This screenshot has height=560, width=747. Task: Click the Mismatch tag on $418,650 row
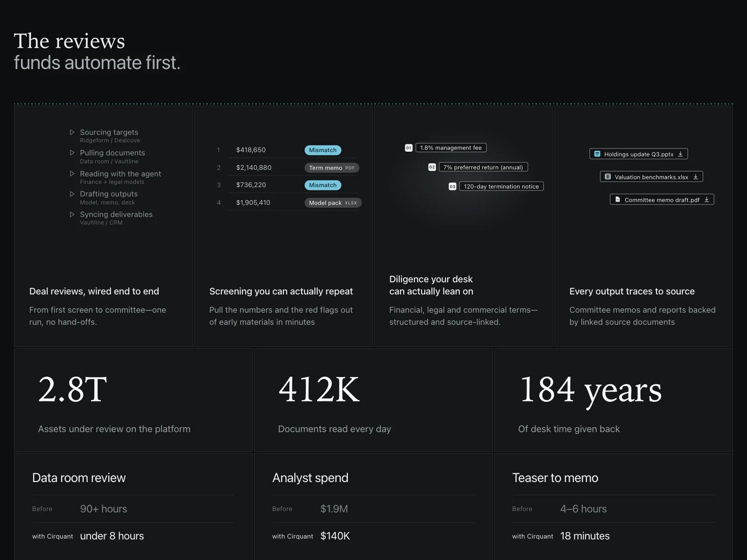coord(323,150)
